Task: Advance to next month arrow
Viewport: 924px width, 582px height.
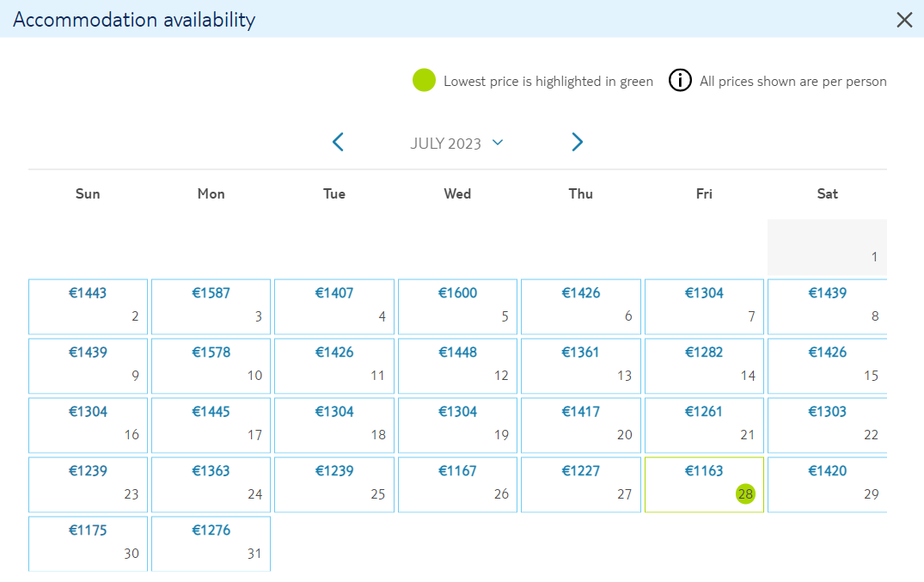Action: 577,142
